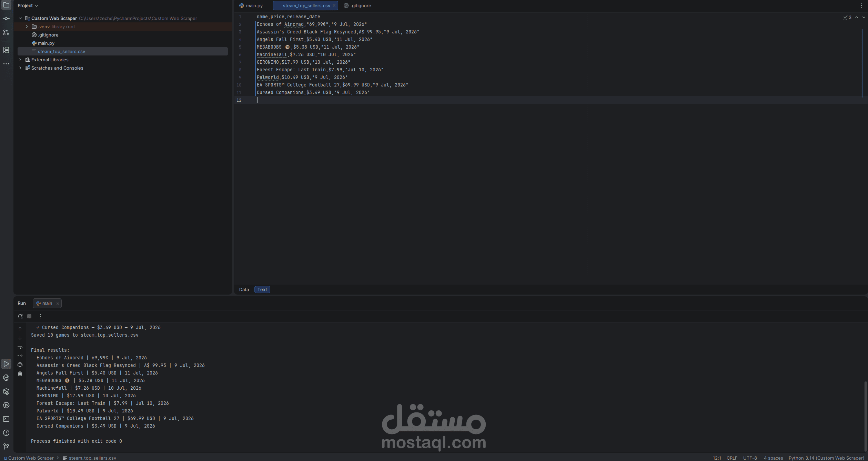The image size is (868, 461).
Task: Expand Scratches and Consoles node
Action: click(x=20, y=68)
